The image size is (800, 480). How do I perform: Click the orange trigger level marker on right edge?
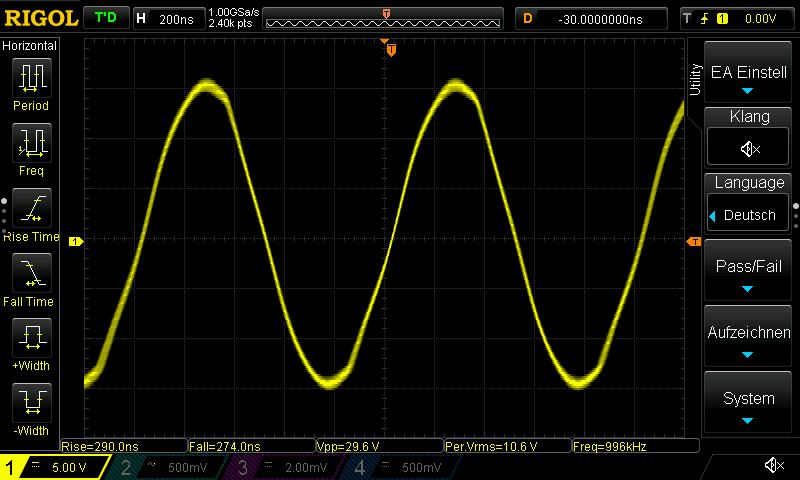click(694, 241)
